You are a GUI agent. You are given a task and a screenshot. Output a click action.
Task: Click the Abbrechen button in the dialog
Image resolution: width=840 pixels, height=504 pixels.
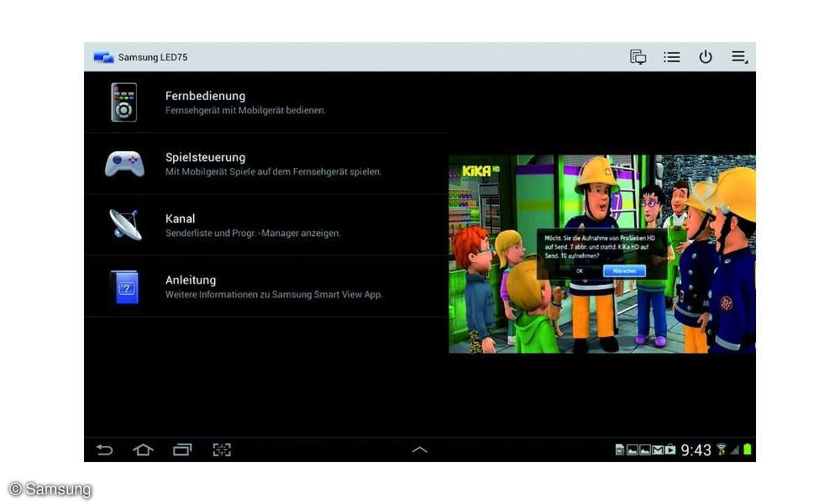click(624, 271)
